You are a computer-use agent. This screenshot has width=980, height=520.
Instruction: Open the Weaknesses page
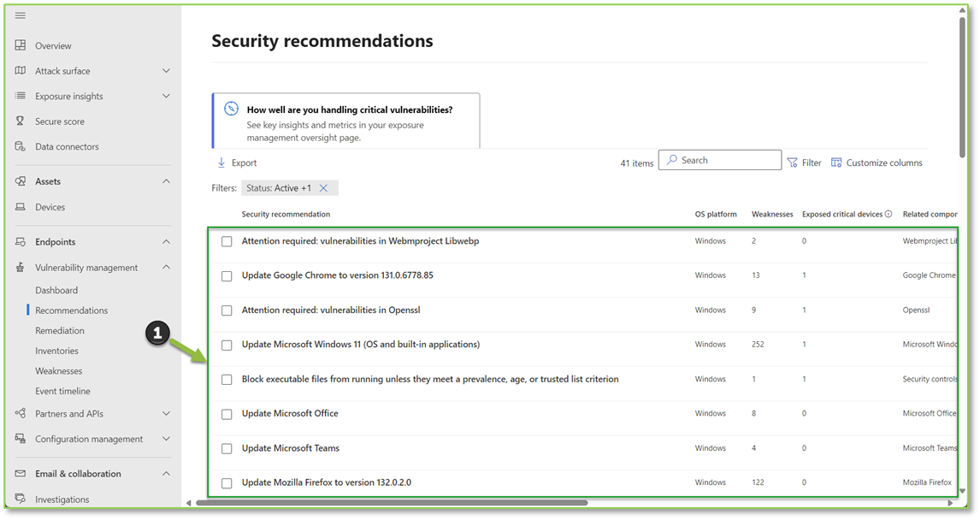point(56,370)
